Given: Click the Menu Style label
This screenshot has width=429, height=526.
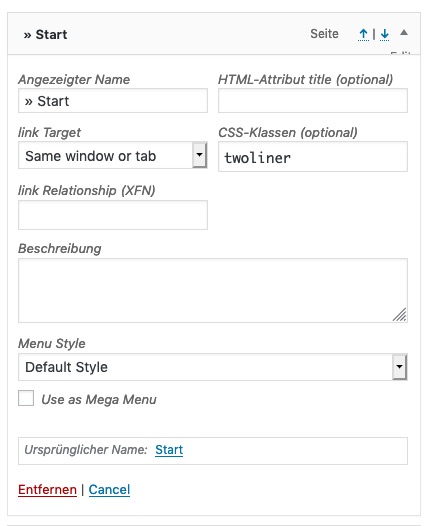Looking at the screenshot, I should point(52,344).
